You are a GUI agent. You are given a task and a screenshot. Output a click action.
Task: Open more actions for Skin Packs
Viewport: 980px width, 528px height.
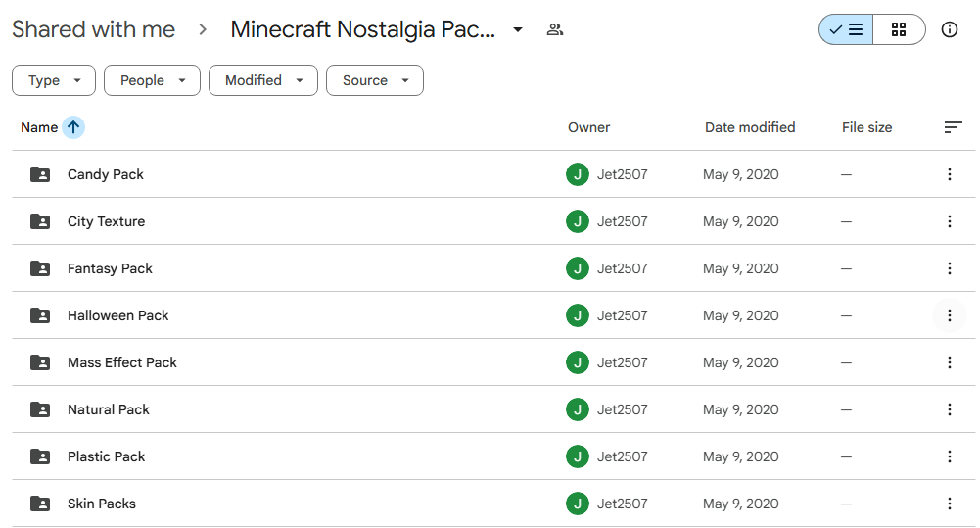point(949,504)
